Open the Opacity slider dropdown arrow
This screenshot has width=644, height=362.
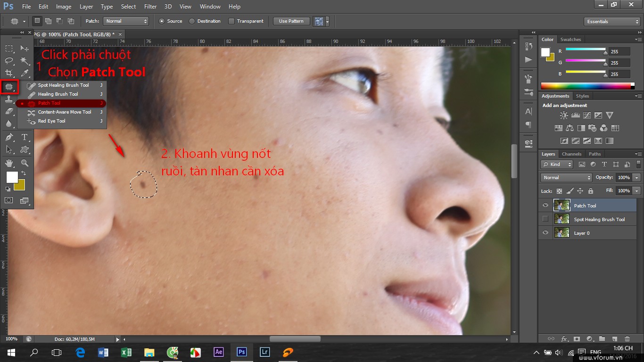click(637, 178)
